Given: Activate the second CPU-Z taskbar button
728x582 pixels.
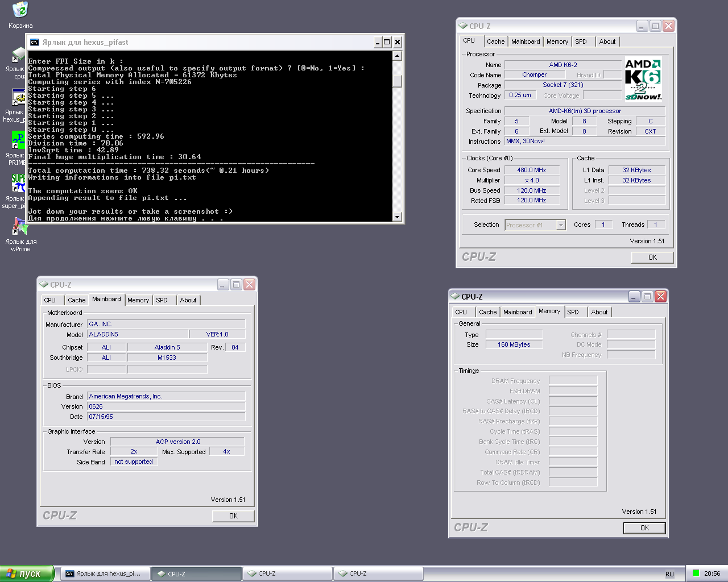Looking at the screenshot, I should tap(287, 573).
